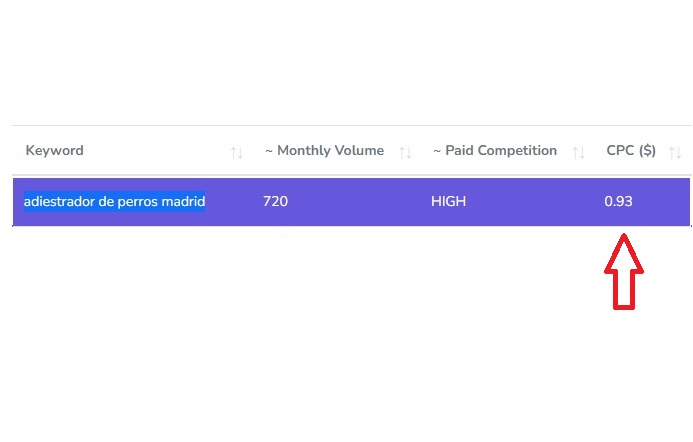Image resolution: width=693 pixels, height=442 pixels.
Task: Click the HIGH paid competition value
Action: click(448, 202)
